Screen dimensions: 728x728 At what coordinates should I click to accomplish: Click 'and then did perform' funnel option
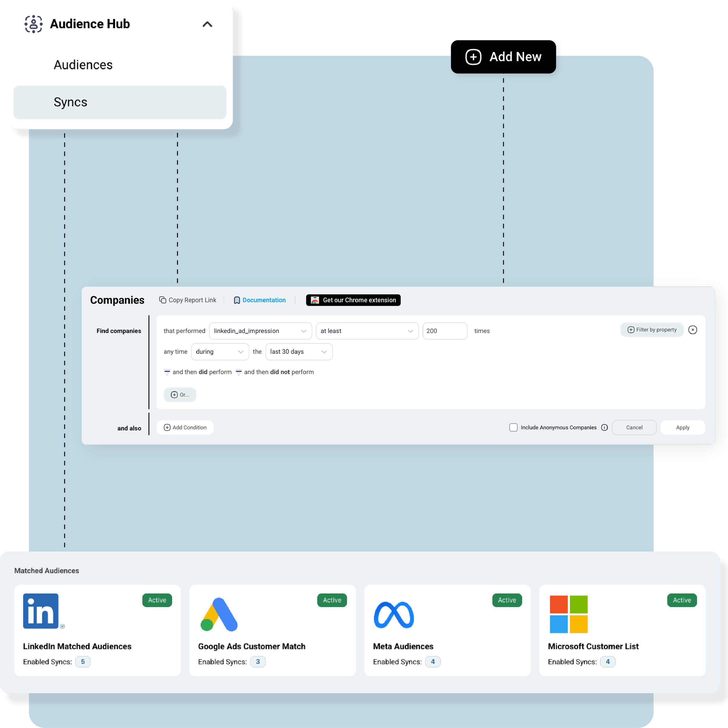(198, 372)
